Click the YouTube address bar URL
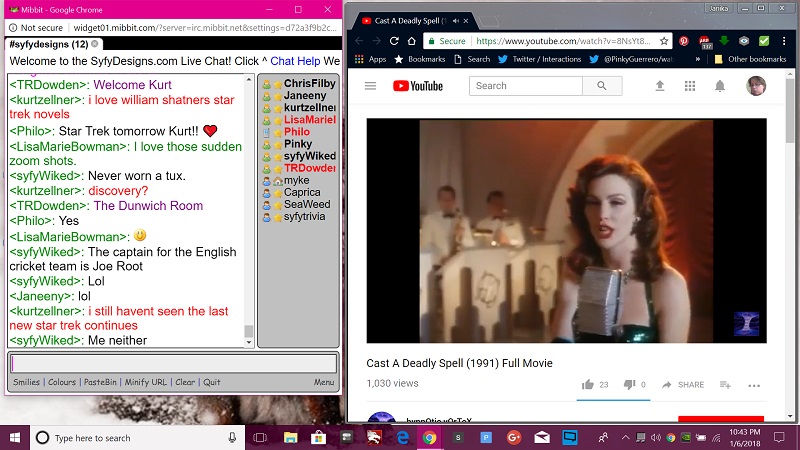The width and height of the screenshot is (800, 450). pos(563,41)
